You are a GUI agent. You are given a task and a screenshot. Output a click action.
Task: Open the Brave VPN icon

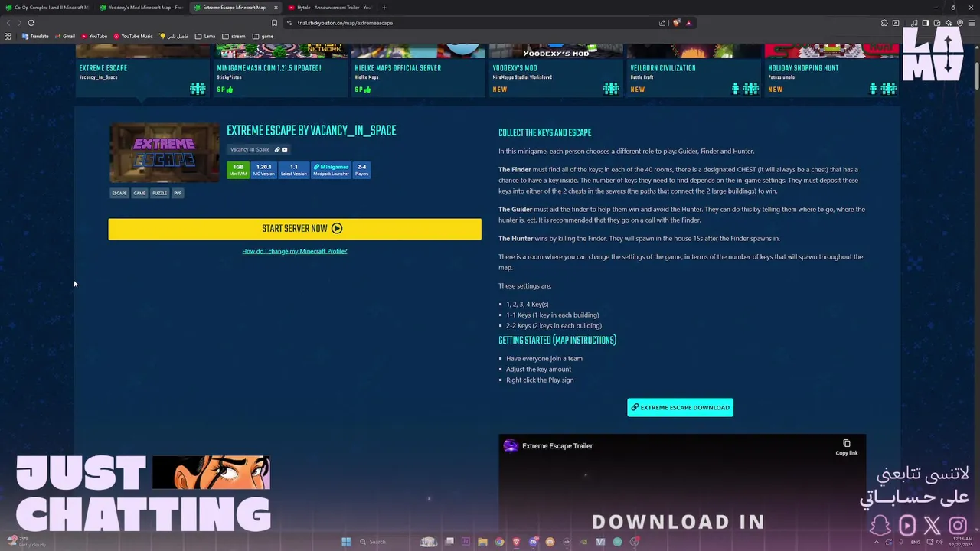(x=960, y=23)
